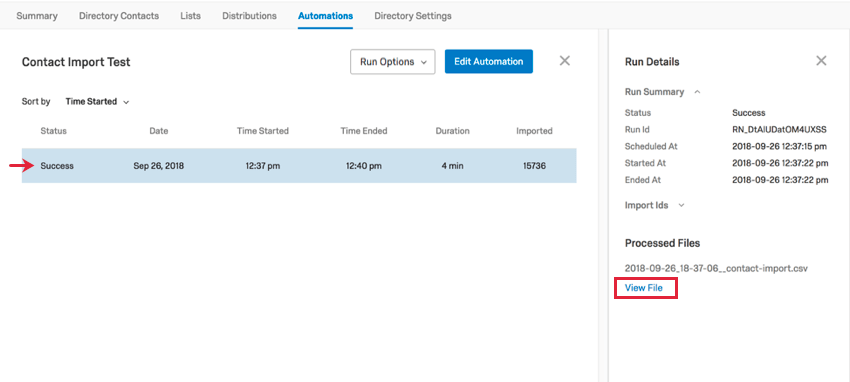Open the Run Options dropdown
The image size is (850, 382).
point(393,62)
